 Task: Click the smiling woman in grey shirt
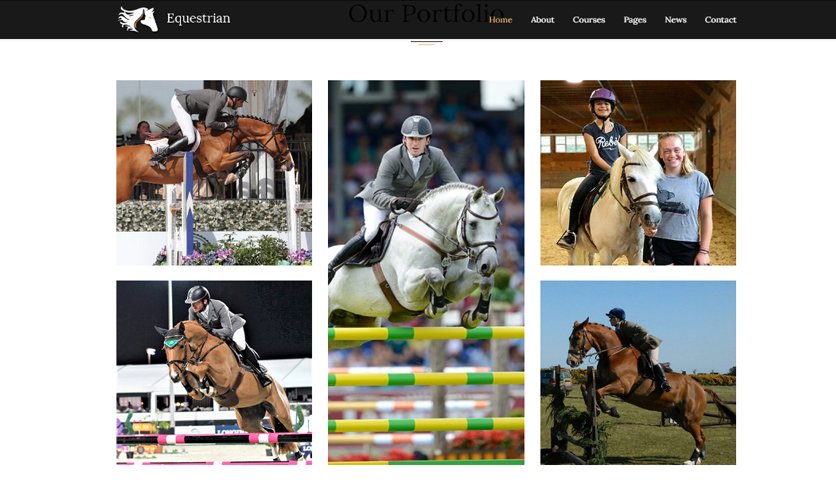pos(681,200)
